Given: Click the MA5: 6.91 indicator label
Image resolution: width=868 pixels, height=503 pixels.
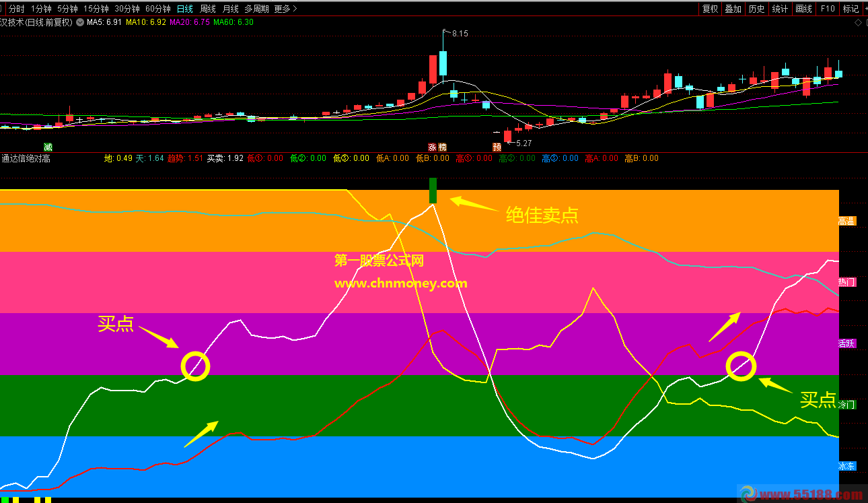Looking at the screenshot, I should [104, 22].
